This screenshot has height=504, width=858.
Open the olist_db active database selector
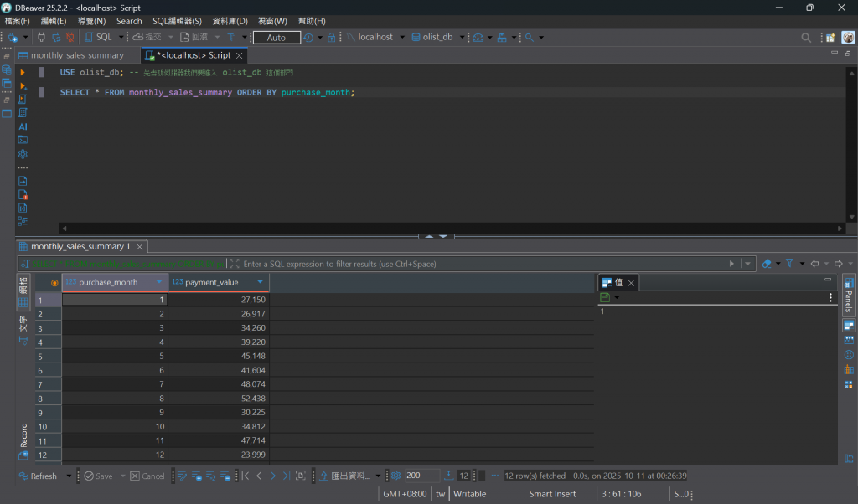pyautogui.click(x=437, y=37)
